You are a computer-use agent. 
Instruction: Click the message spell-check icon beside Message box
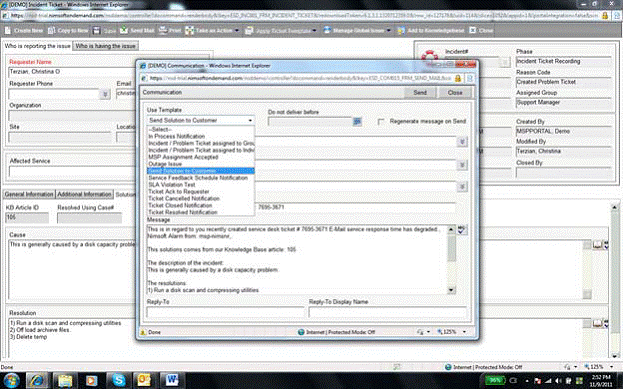[462, 230]
